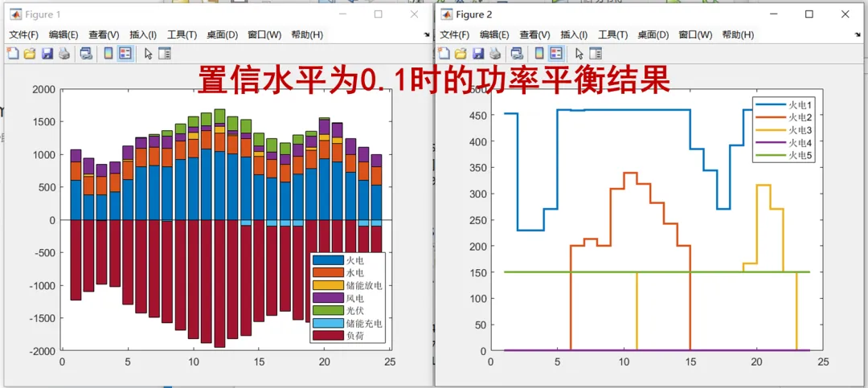Click New Figure icon in Figure 1 toolbar
Image resolution: width=868 pixels, height=388 pixels.
click(x=12, y=54)
